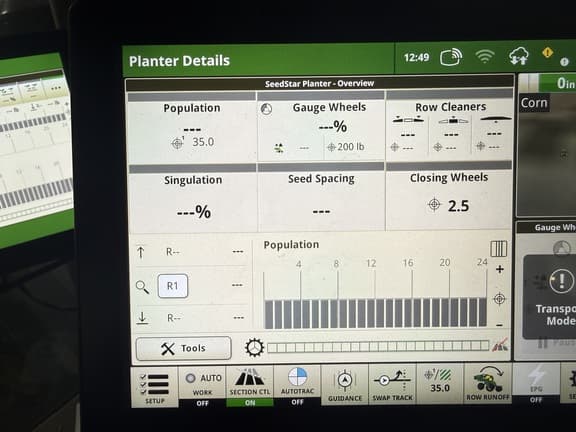Open the Population tile

pyautogui.click(x=192, y=127)
